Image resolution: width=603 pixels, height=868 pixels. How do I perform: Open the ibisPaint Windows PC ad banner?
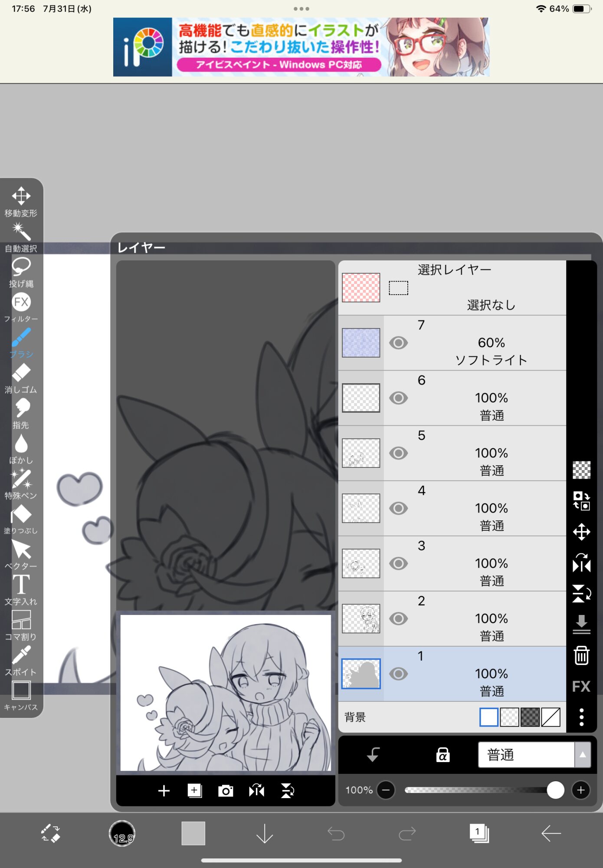tap(301, 47)
